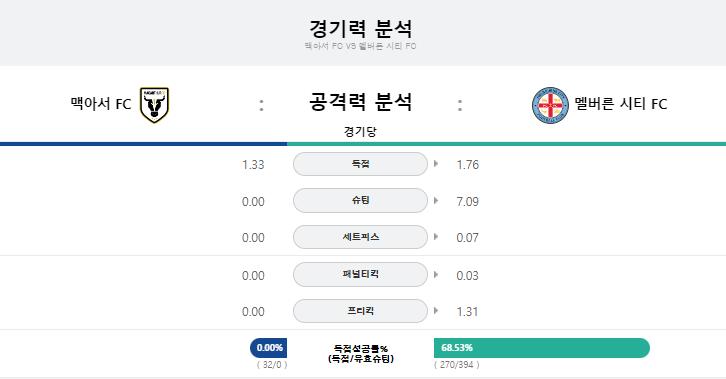Screen dimensions: 726x379
Task: Click the blue 0.00% success rate bar
Action: 269,348
